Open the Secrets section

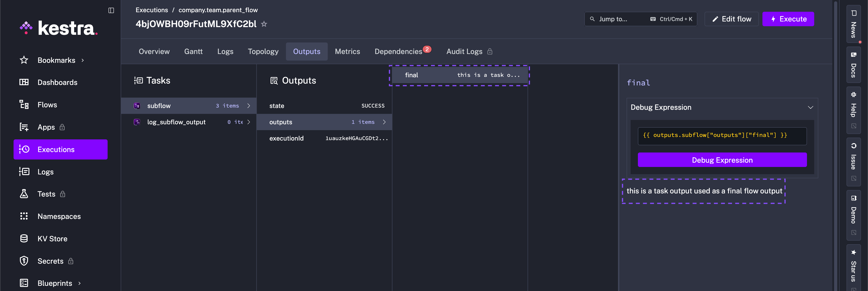click(x=50, y=261)
